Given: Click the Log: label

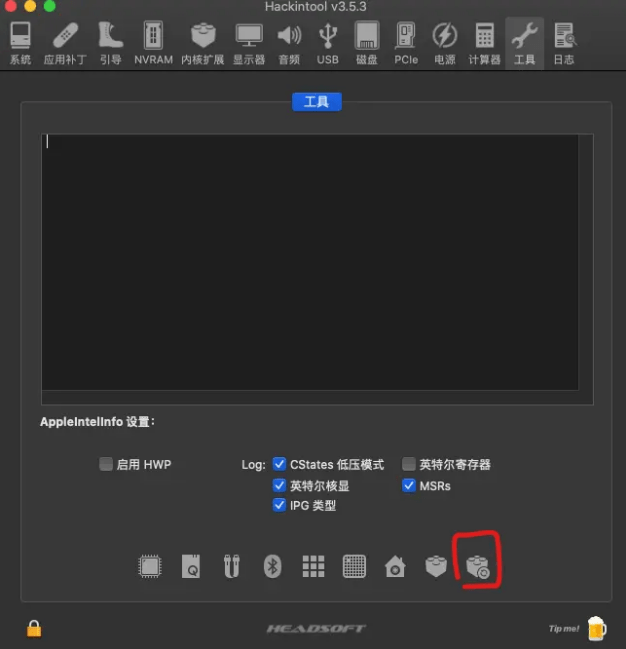Looking at the screenshot, I should tap(253, 465).
